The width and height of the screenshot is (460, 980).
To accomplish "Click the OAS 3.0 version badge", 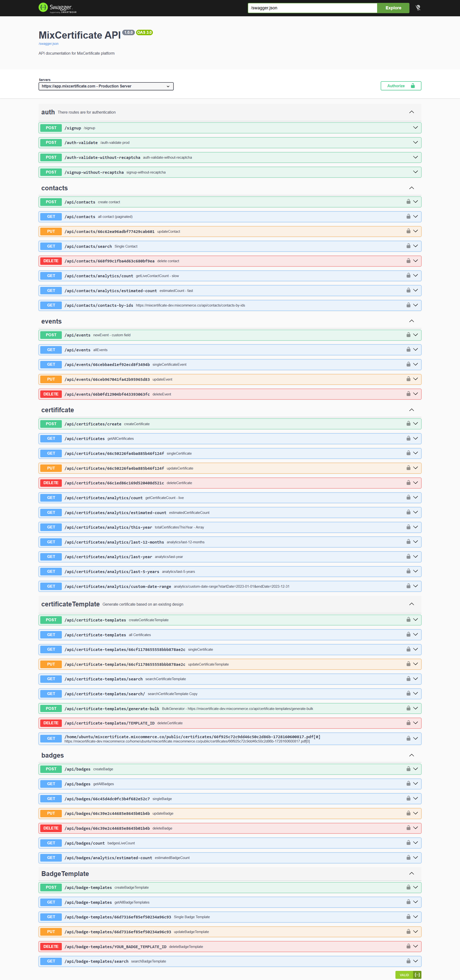I will tap(144, 32).
